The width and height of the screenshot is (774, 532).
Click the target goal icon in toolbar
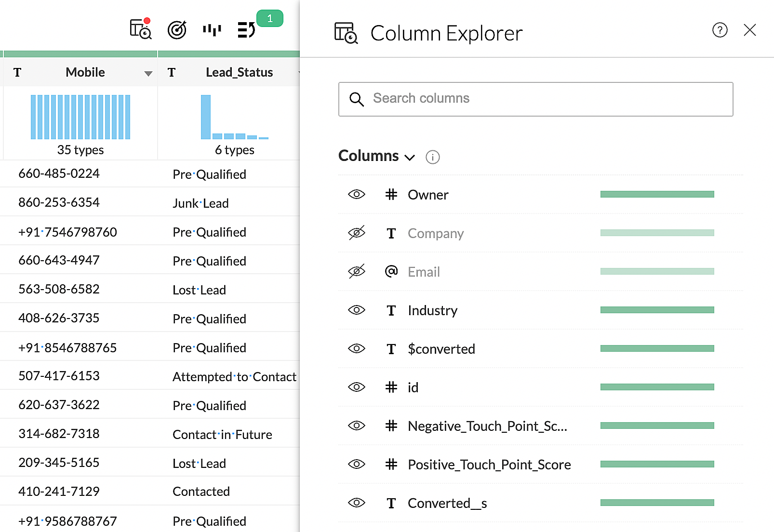pyautogui.click(x=177, y=30)
